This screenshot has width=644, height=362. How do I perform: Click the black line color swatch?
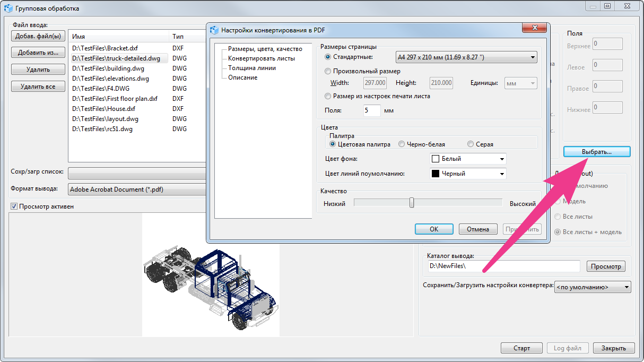point(436,174)
